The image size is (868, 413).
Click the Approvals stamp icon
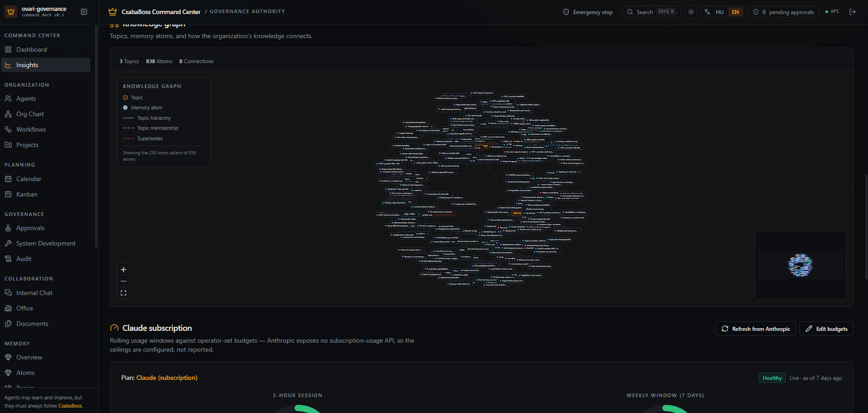point(8,228)
